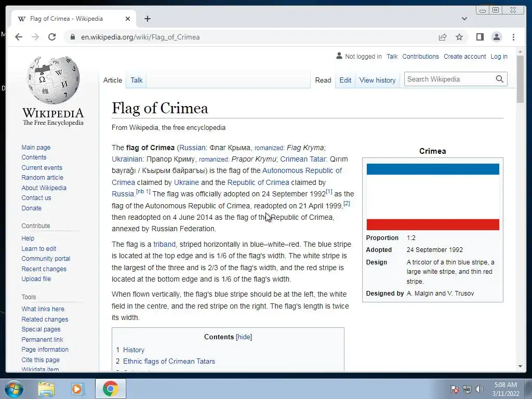Open the note reference nb 1
The width and height of the screenshot is (532, 399).
pos(143,192)
